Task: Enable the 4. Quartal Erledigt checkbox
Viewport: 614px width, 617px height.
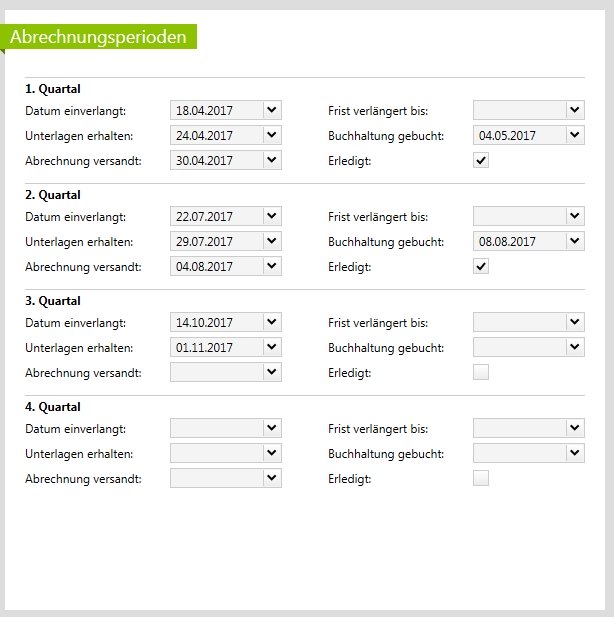Action: [481, 478]
